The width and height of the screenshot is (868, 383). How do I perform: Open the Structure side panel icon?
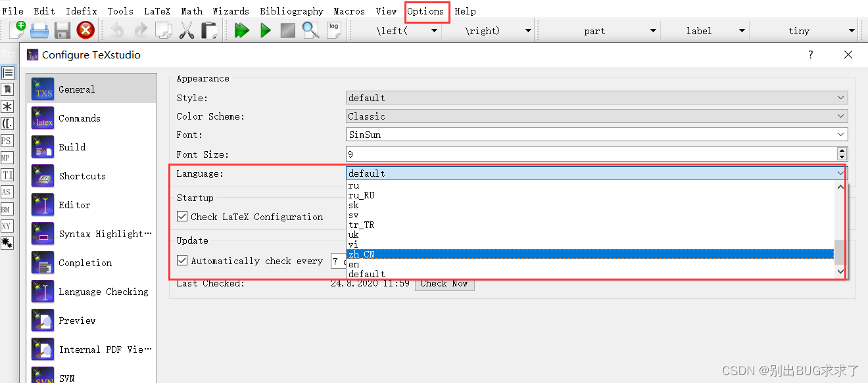click(7, 72)
